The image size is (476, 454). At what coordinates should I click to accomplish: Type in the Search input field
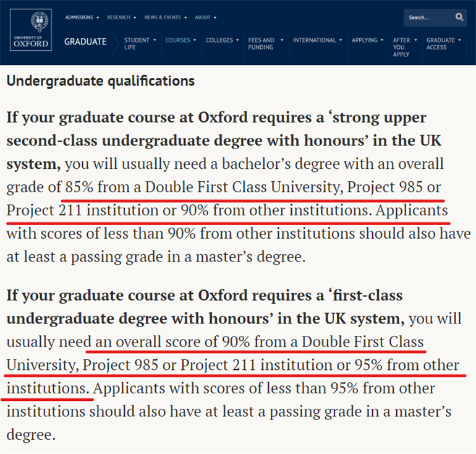[x=425, y=17]
